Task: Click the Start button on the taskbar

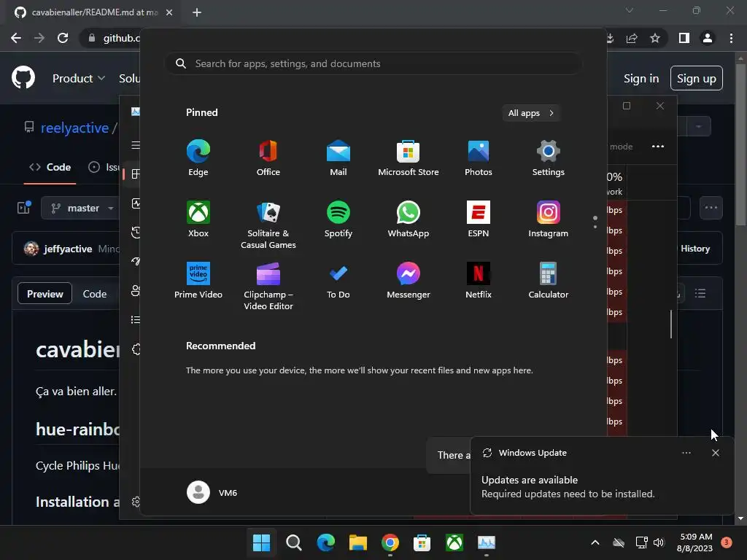Action: click(x=261, y=542)
